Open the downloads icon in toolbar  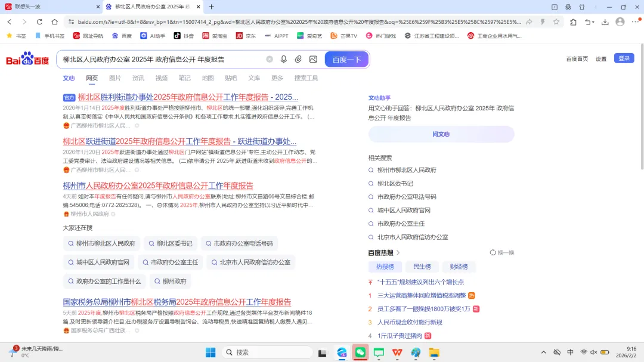pyautogui.click(x=605, y=22)
